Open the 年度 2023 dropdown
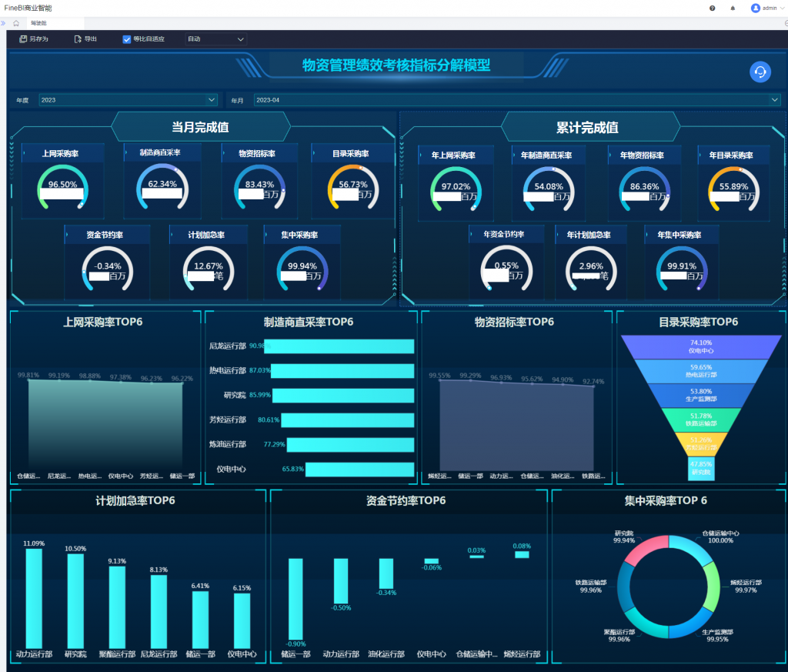 (129, 100)
